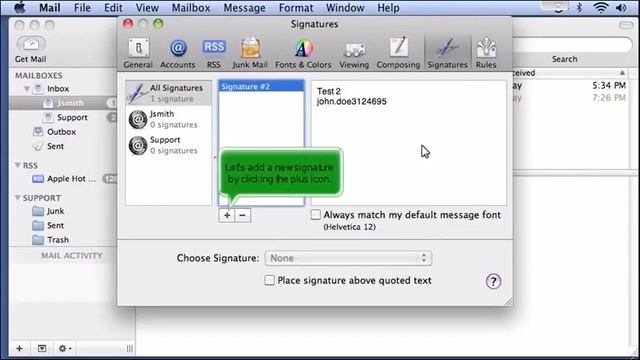Open Junk Mail preferences pane
The height and width of the screenshot is (360, 640).
coord(250,53)
